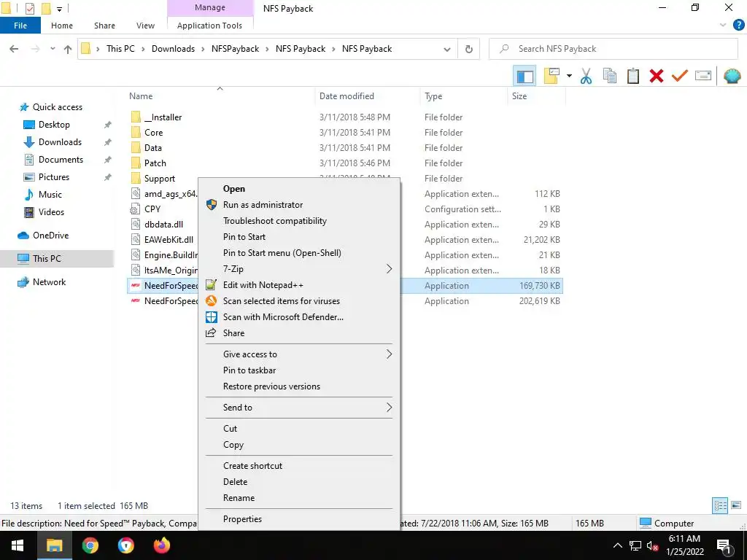747x560 pixels.
Task: Collapse the ribbon chevron
Action: pos(723,26)
